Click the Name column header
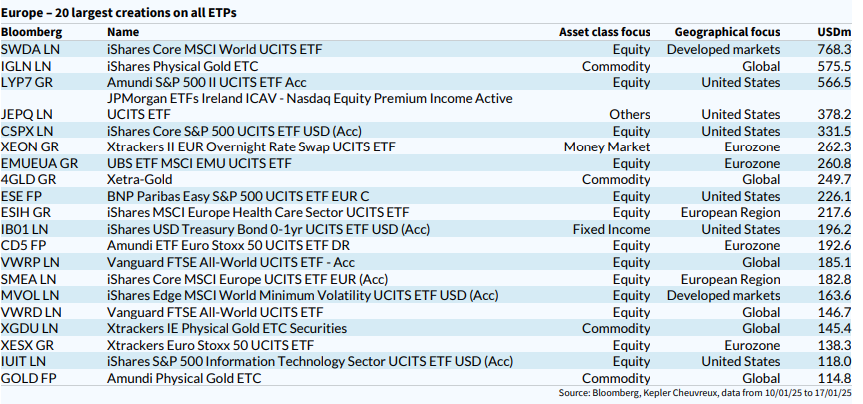 click(123, 32)
